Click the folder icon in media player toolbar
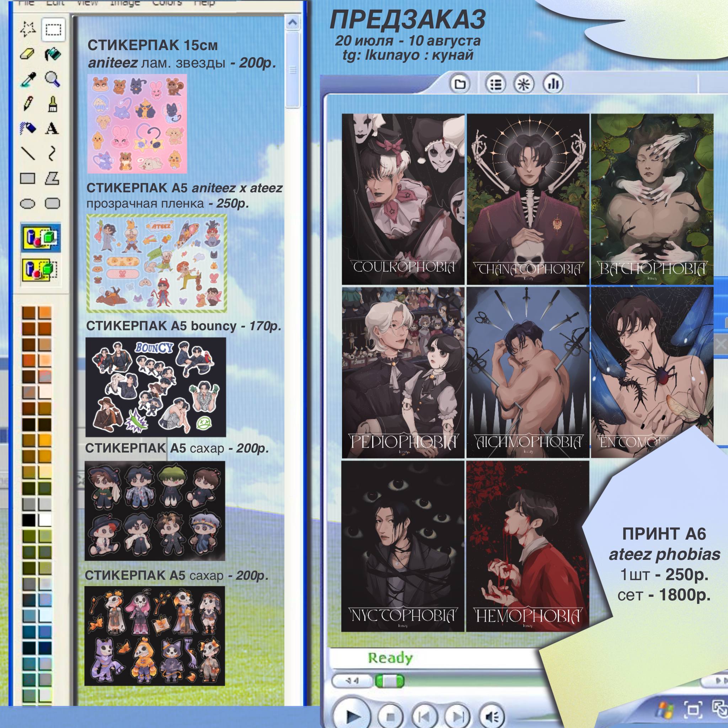 [x=460, y=83]
